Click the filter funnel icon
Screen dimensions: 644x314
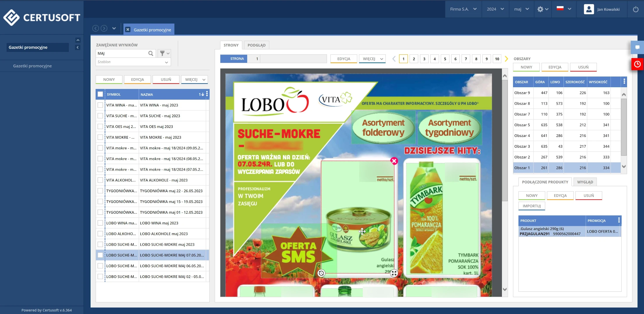162,53
